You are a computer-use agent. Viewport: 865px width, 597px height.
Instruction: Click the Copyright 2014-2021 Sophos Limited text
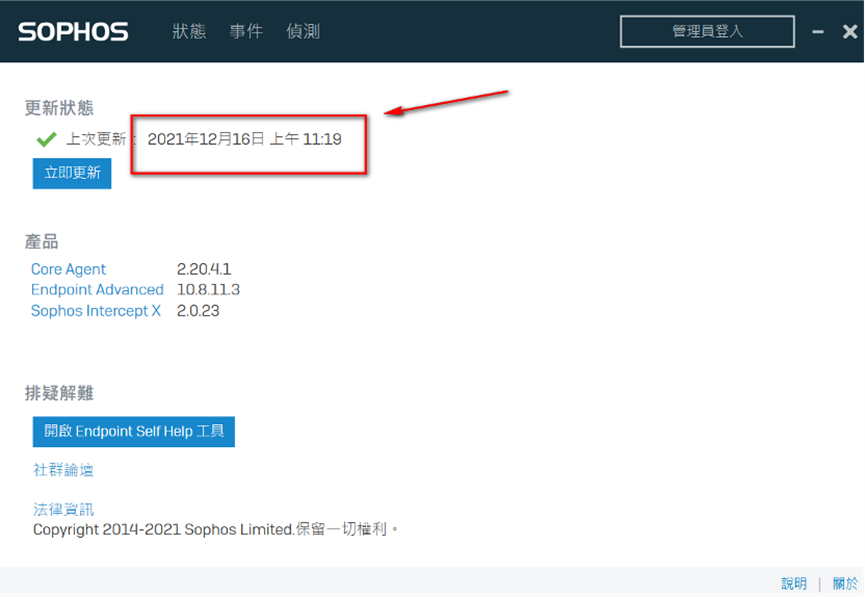pos(163,530)
